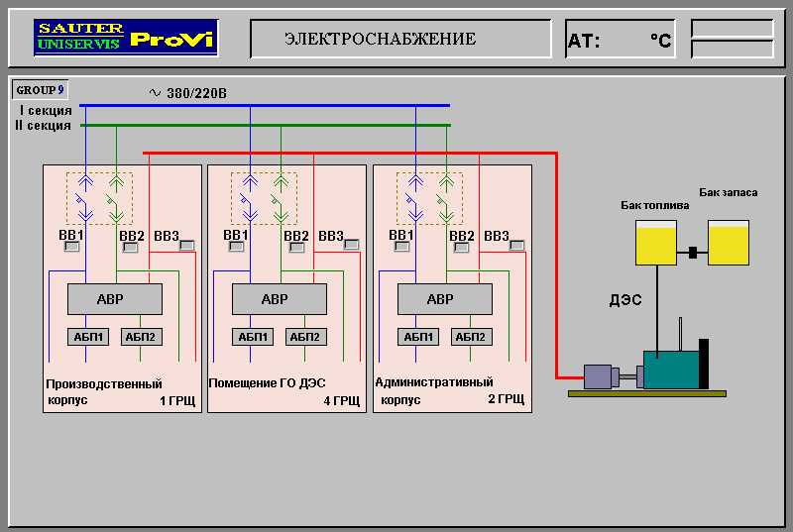The width and height of the screenshot is (793, 532).
Task: Click the GROUP 9 button
Action: tap(40, 90)
